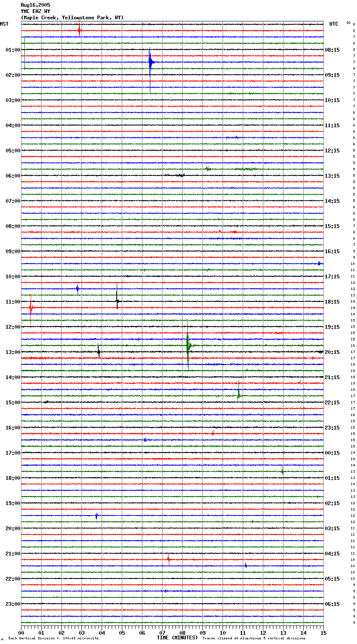Click the Maple Creek, Yellowstone Park location title
Viewport: 357px width, 644px height.
[x=72, y=18]
